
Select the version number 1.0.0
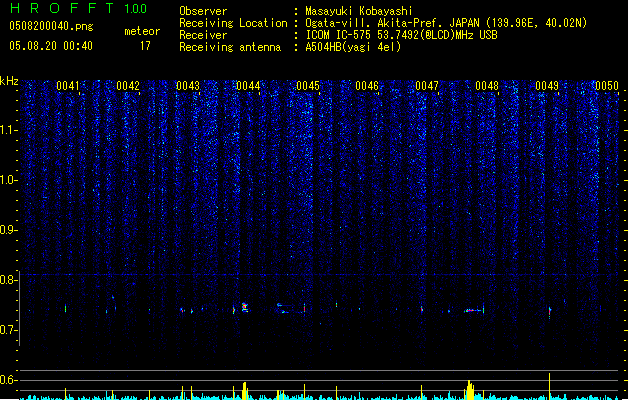tap(136, 9)
